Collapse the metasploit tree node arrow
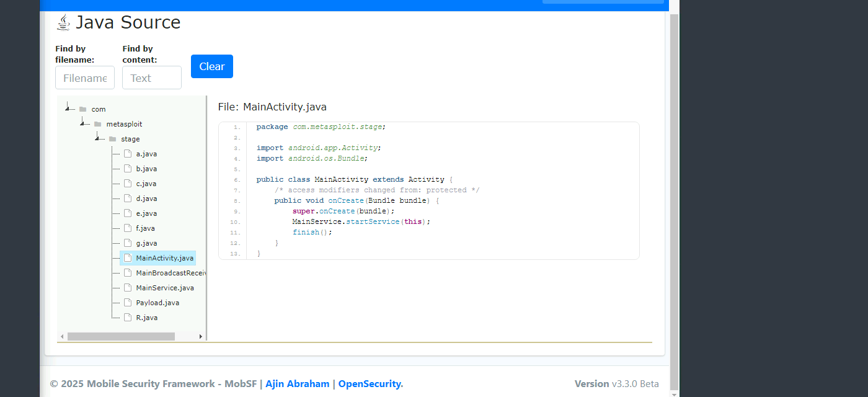 coord(82,123)
